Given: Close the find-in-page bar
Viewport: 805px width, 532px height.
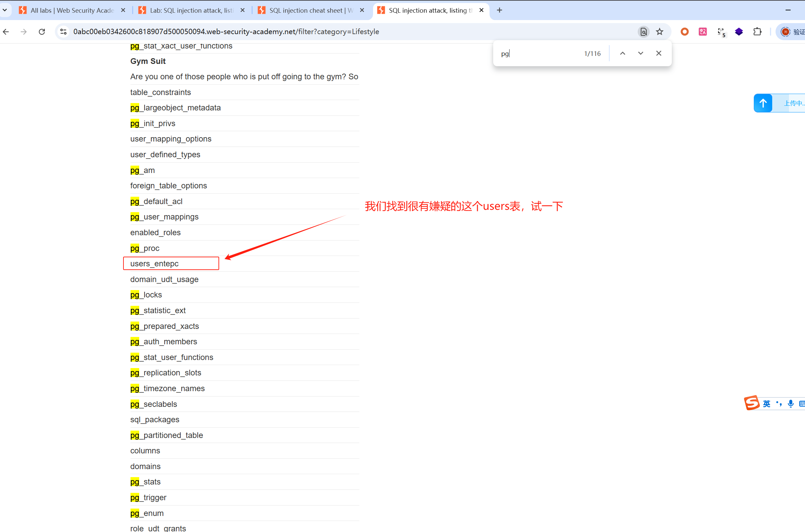Looking at the screenshot, I should tap(658, 53).
